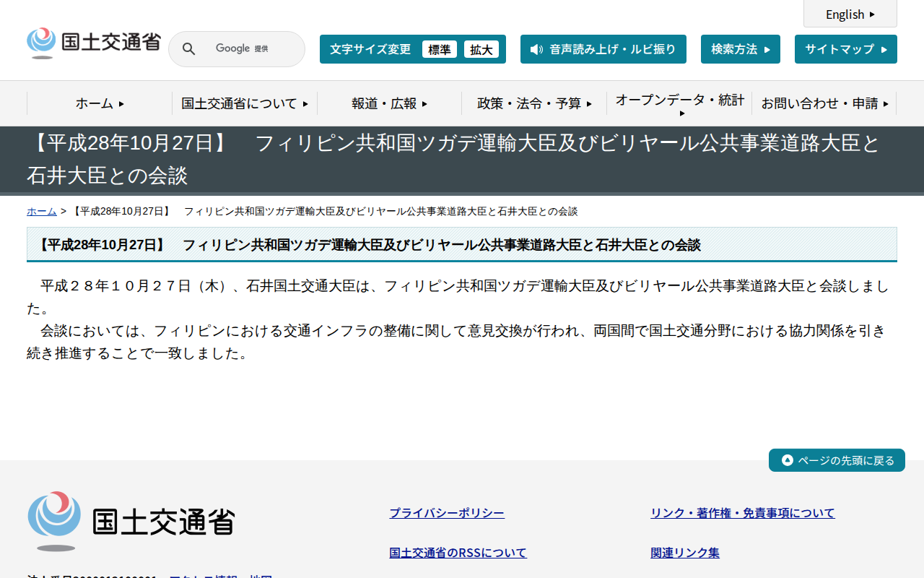Open リンク・著作権・免責事項について page

point(742,512)
